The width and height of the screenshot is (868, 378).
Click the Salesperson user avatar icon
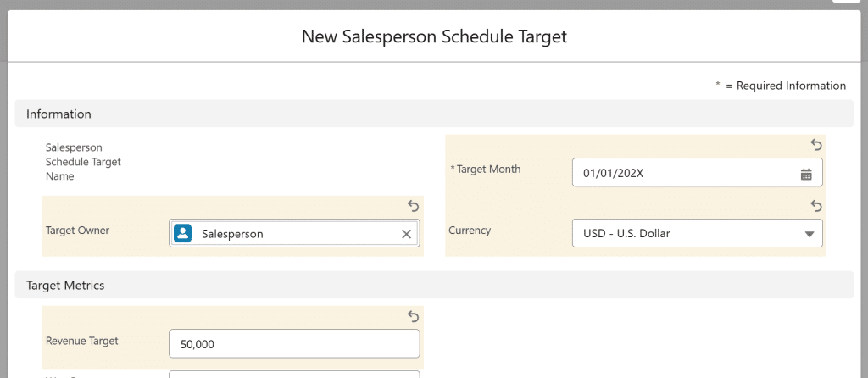pyautogui.click(x=183, y=234)
